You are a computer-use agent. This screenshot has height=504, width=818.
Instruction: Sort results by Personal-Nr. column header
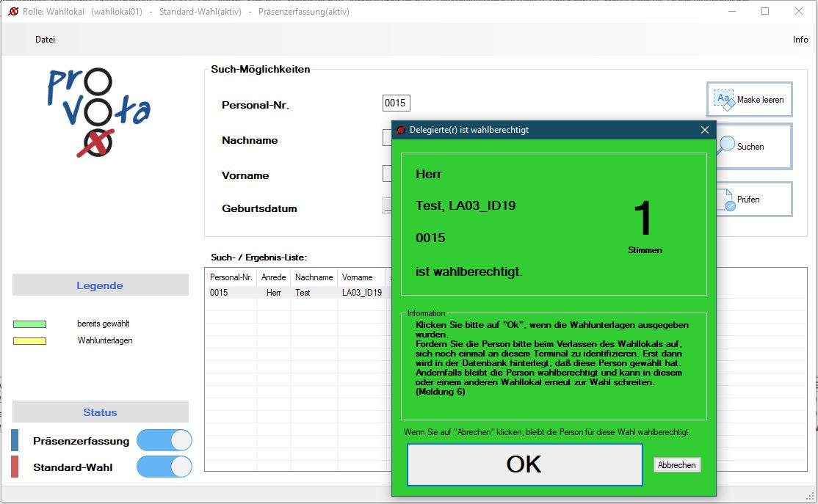tap(231, 277)
